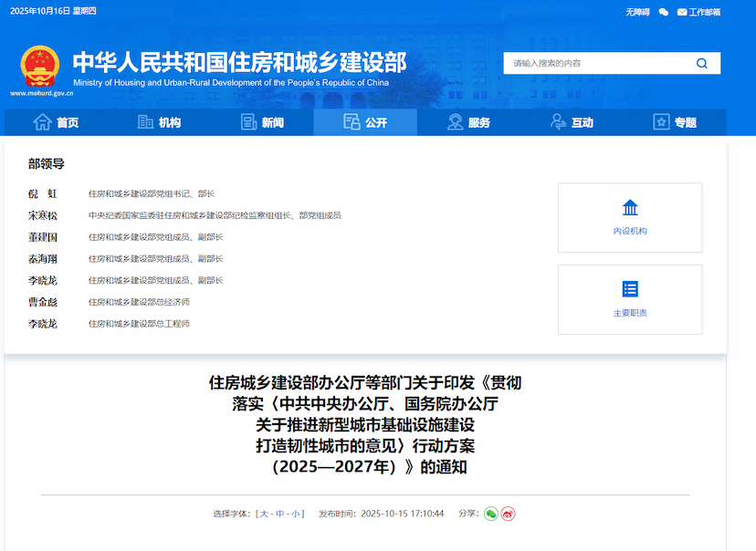Viewport: 756px width, 551px height.
Task: Open the 专题 navigation tab
Action: [675, 122]
